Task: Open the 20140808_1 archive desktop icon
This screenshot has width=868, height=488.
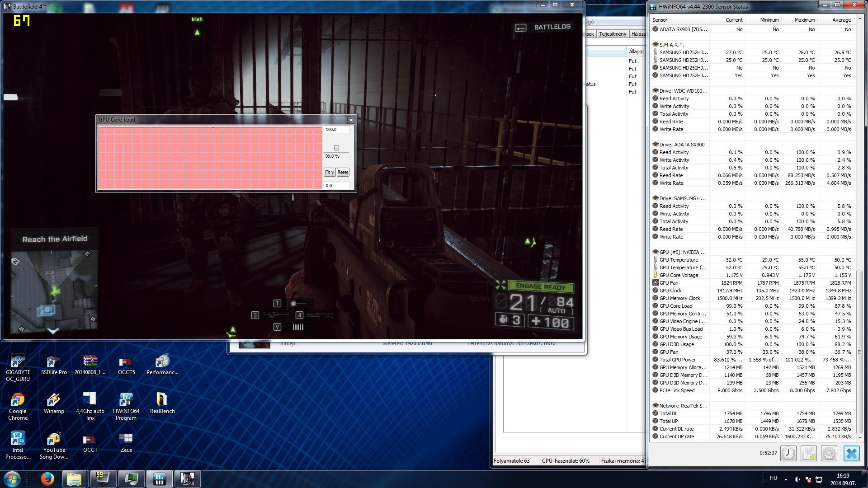Action: coord(90,365)
